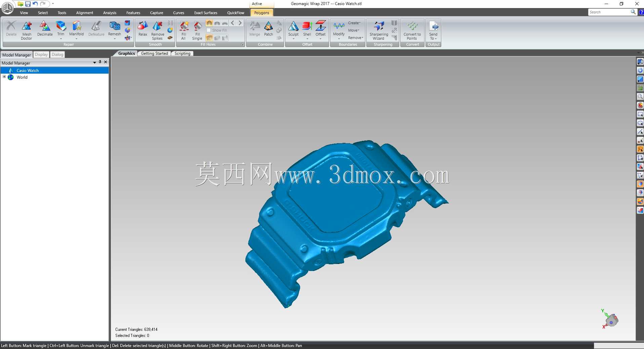Start the Sculpt tool
The height and width of the screenshot is (349, 644).
[293, 30]
